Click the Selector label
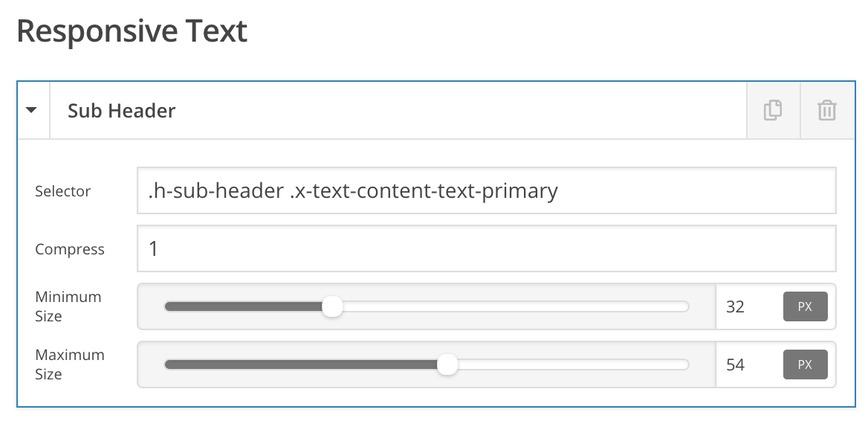 point(62,191)
